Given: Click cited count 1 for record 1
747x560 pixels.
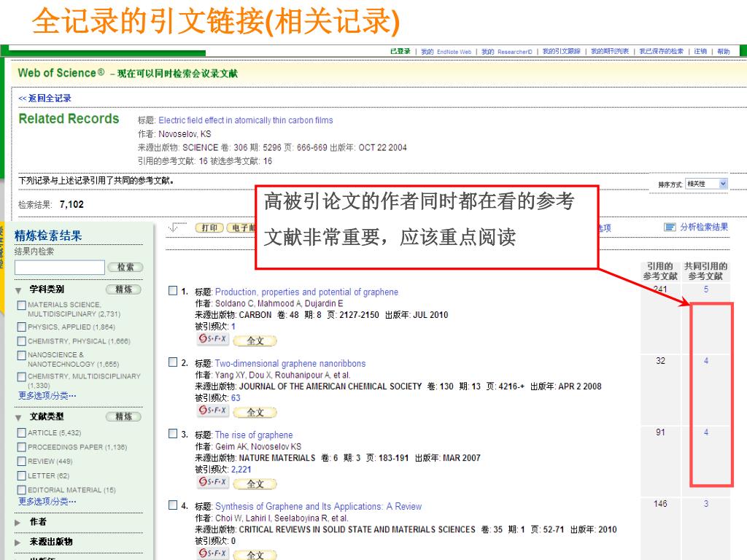Looking at the screenshot, I should (x=233, y=326).
